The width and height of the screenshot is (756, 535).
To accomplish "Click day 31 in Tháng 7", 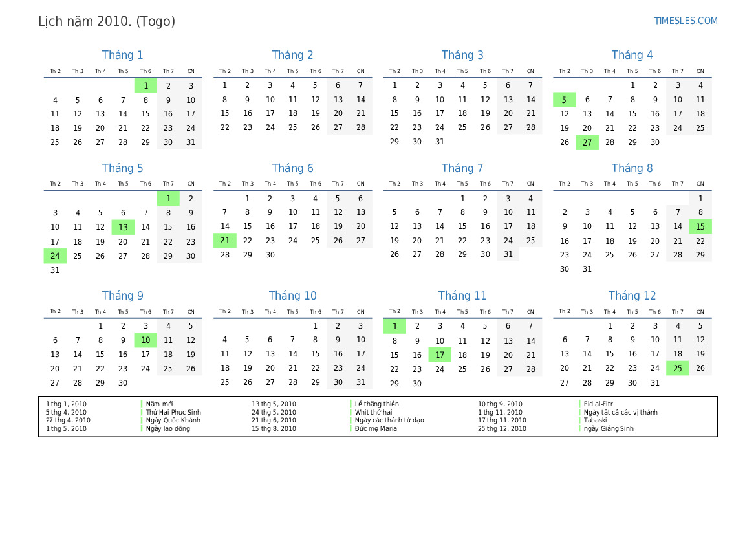I will 508,254.
